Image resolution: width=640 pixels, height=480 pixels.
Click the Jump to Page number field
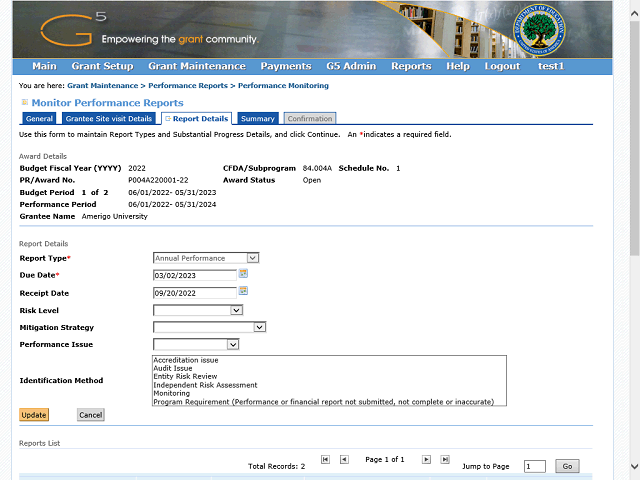coord(534,466)
